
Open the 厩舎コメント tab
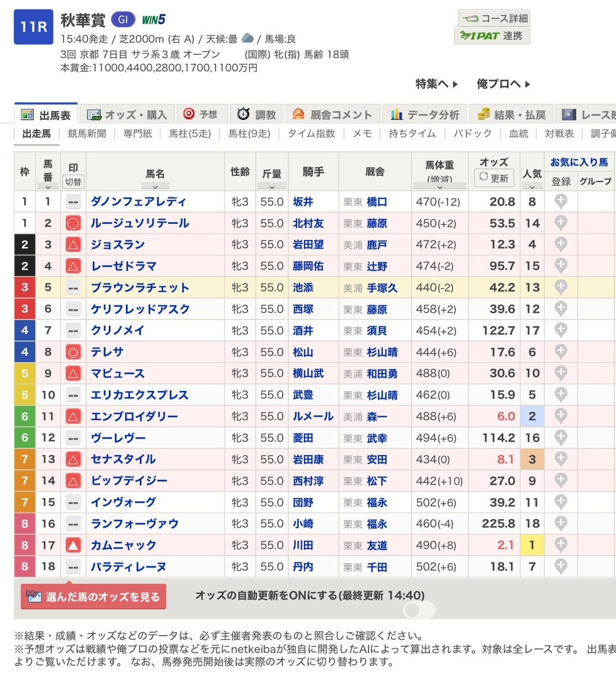click(333, 114)
